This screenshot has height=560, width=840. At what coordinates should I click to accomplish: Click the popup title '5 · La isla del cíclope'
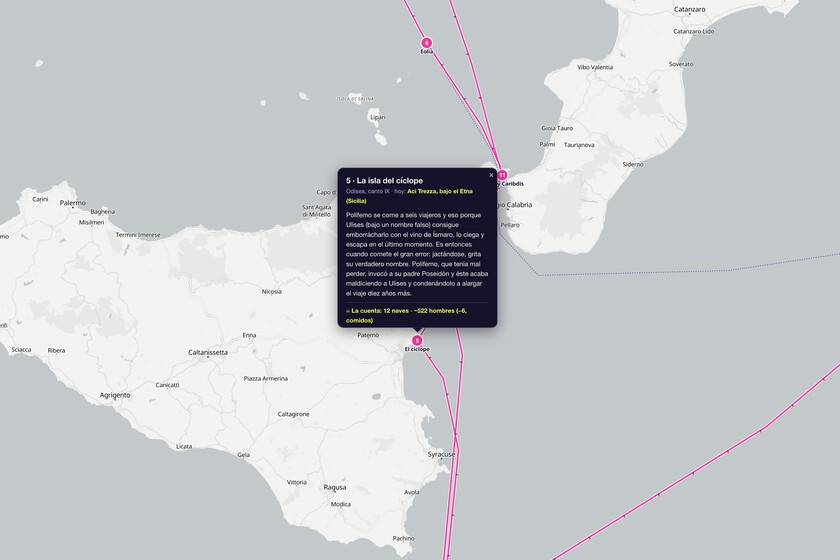coord(384,181)
